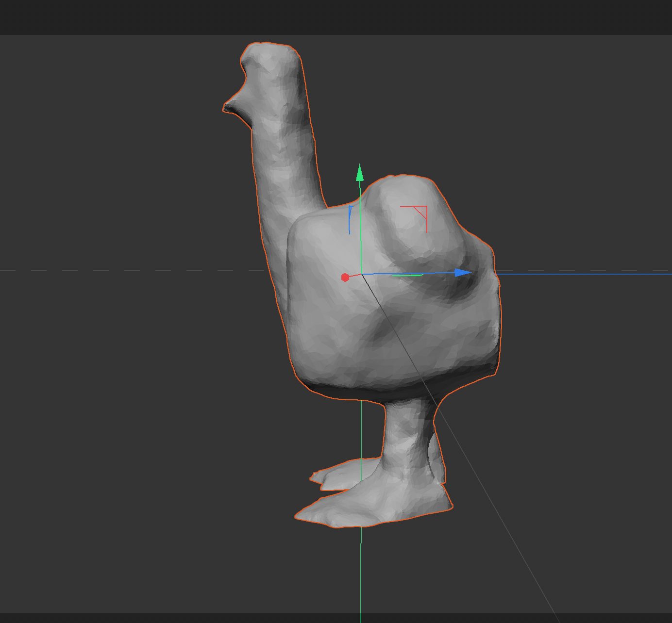Click the blue arrowhead tip of the gizmo
672x623 pixels.
pos(461,273)
